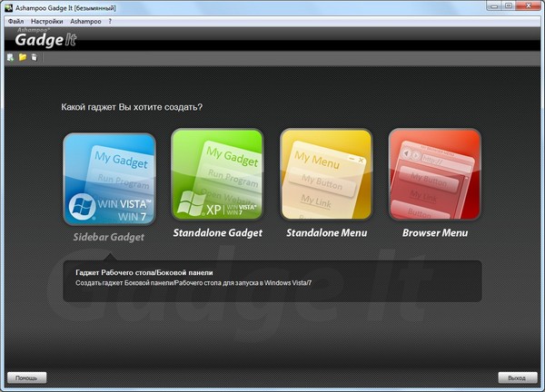
Task: Open the Файл menu
Action: tap(15, 20)
